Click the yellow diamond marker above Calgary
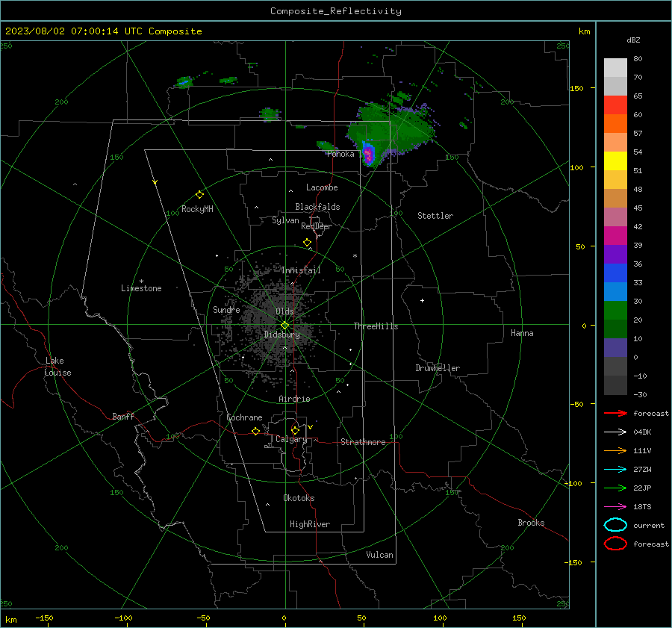The width and height of the screenshot is (672, 628). [x=295, y=430]
